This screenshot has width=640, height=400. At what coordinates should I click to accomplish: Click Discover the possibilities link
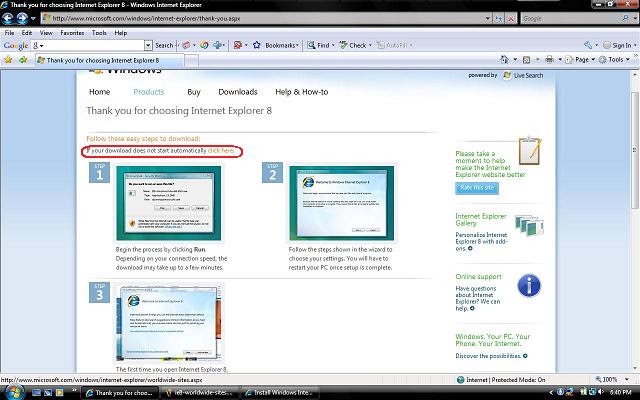[x=491, y=356]
